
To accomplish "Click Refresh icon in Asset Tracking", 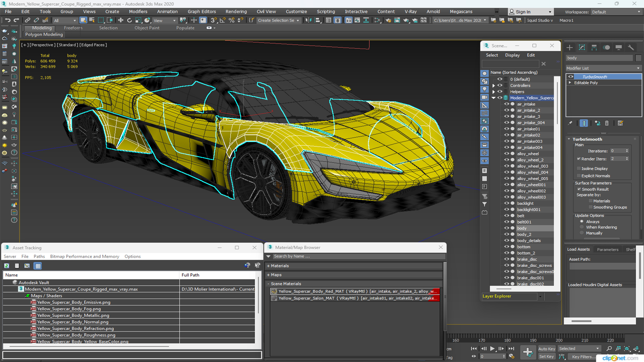I will coord(6,266).
